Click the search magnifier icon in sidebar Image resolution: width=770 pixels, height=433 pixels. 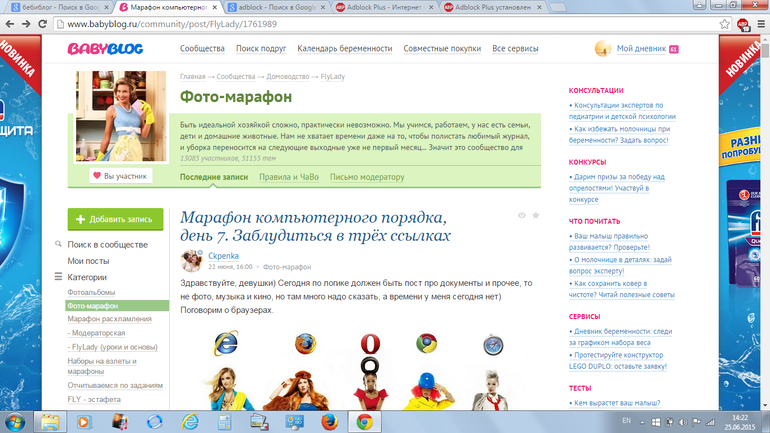[x=58, y=244]
